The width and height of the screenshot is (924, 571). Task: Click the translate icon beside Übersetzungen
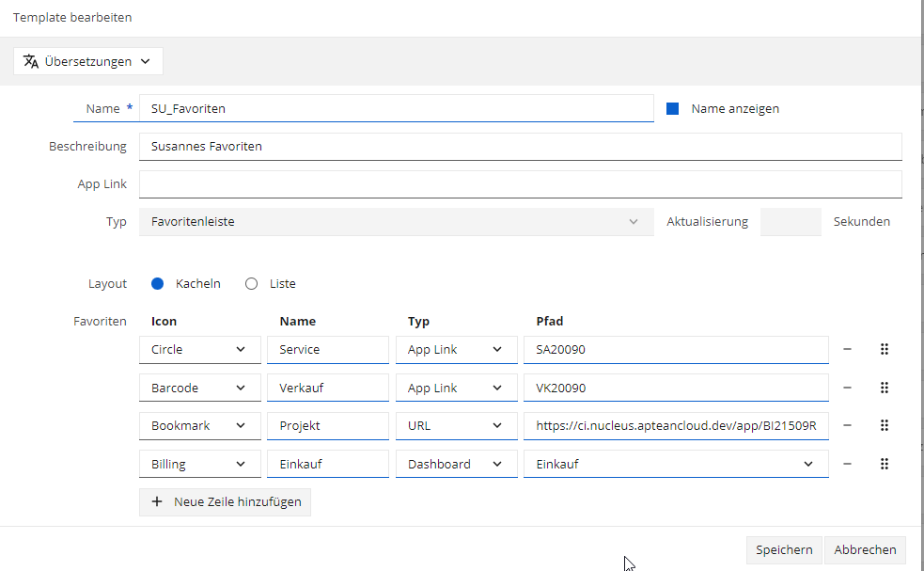pos(31,61)
